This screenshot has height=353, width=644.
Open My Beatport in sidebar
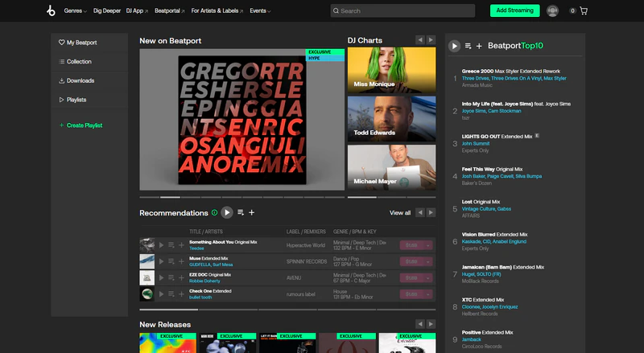pyautogui.click(x=77, y=43)
